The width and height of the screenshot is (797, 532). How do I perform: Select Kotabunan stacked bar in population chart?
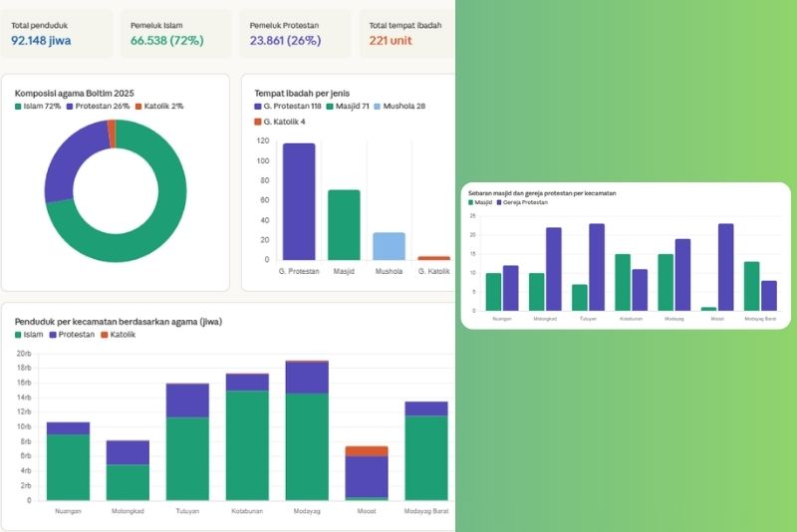pos(247,438)
